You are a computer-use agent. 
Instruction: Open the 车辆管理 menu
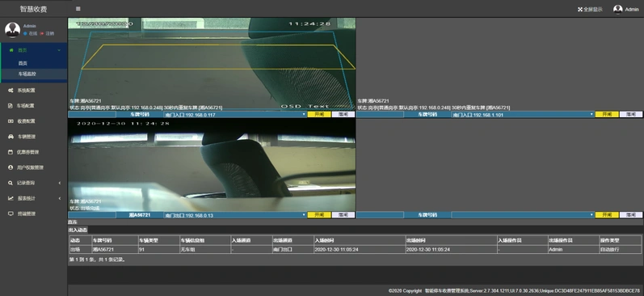[x=34, y=137]
